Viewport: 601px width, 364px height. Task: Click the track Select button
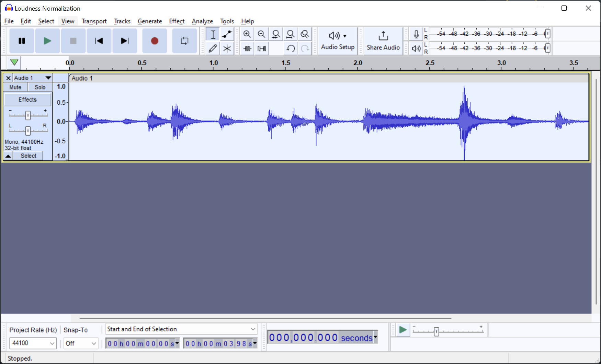tap(28, 156)
